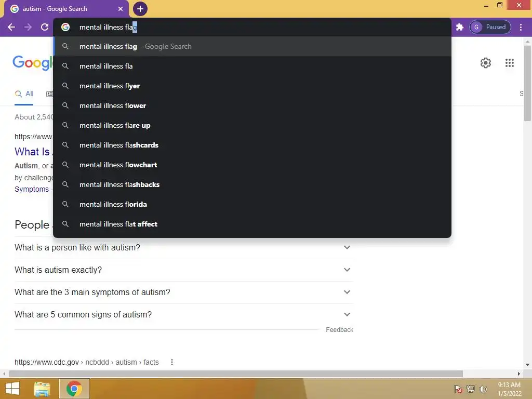Open the Symptoms sitelink
The width and height of the screenshot is (532, 399).
[x=32, y=189]
